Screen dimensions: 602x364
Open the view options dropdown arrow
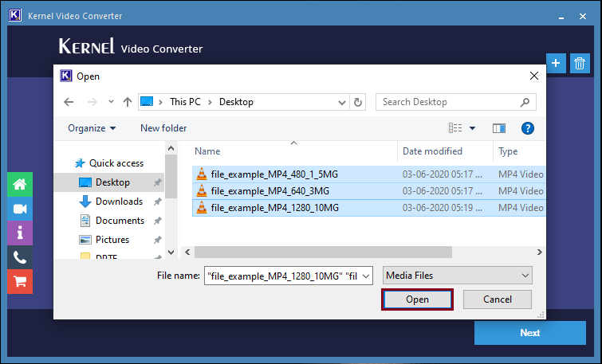(472, 128)
